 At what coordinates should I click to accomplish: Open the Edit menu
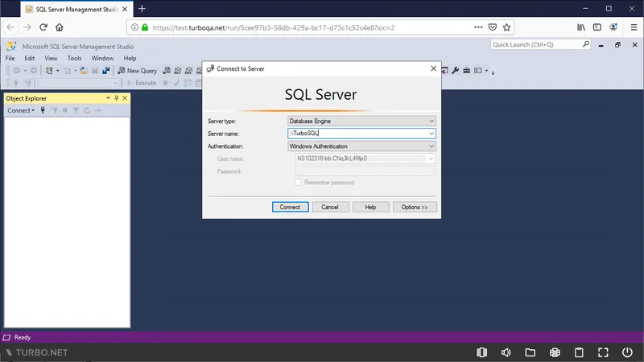pyautogui.click(x=30, y=58)
